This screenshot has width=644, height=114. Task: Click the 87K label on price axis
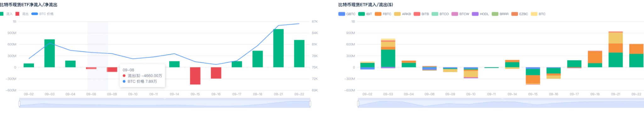315,21
